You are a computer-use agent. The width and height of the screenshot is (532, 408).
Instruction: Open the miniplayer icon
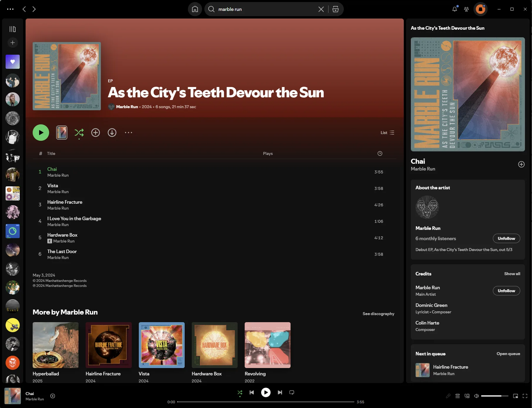point(516,396)
